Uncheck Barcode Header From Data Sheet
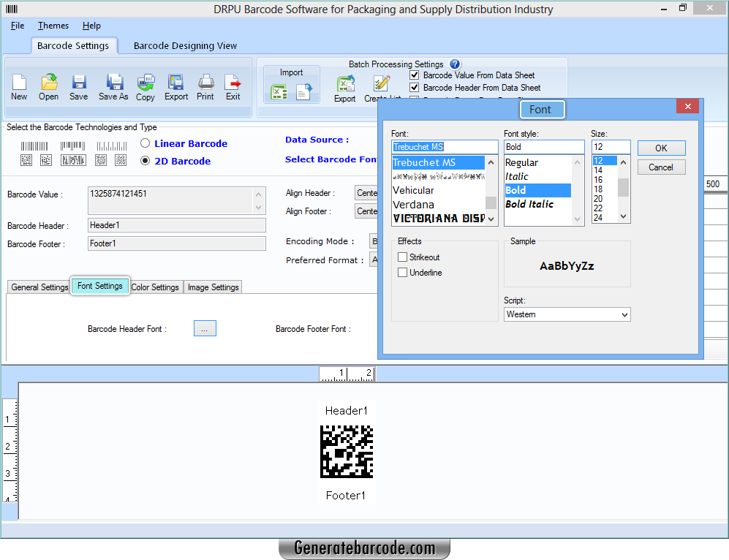The width and height of the screenshot is (729, 560). point(415,87)
